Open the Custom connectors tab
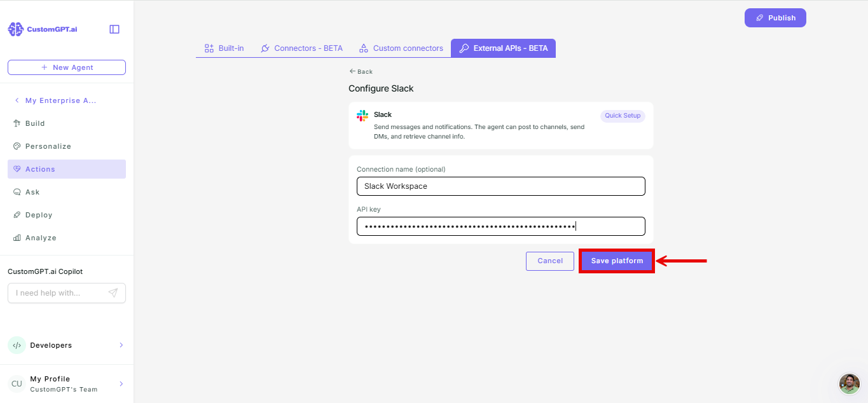 point(401,48)
